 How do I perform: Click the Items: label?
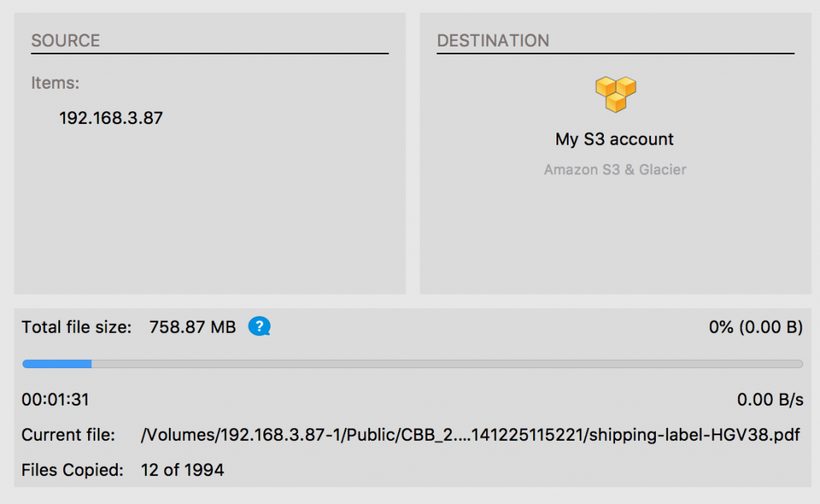tap(55, 82)
